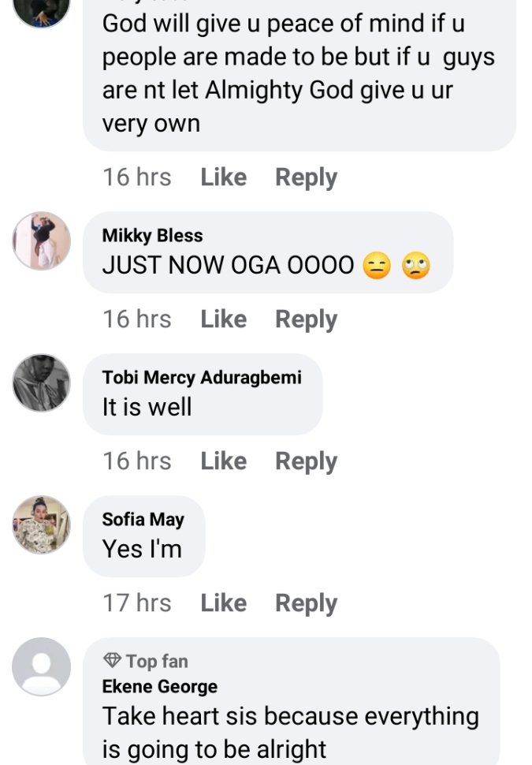Open Ekene George's name link
This screenshot has width=532, height=765.
coord(159,687)
